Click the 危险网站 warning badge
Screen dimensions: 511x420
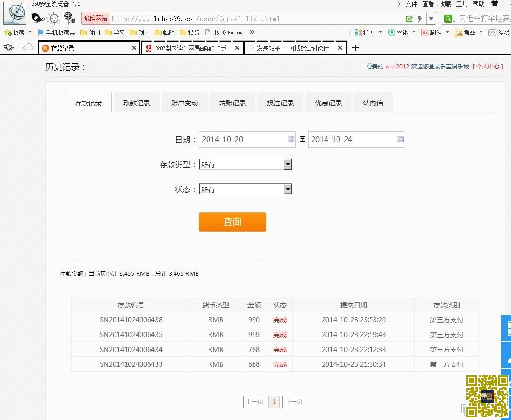(x=95, y=19)
